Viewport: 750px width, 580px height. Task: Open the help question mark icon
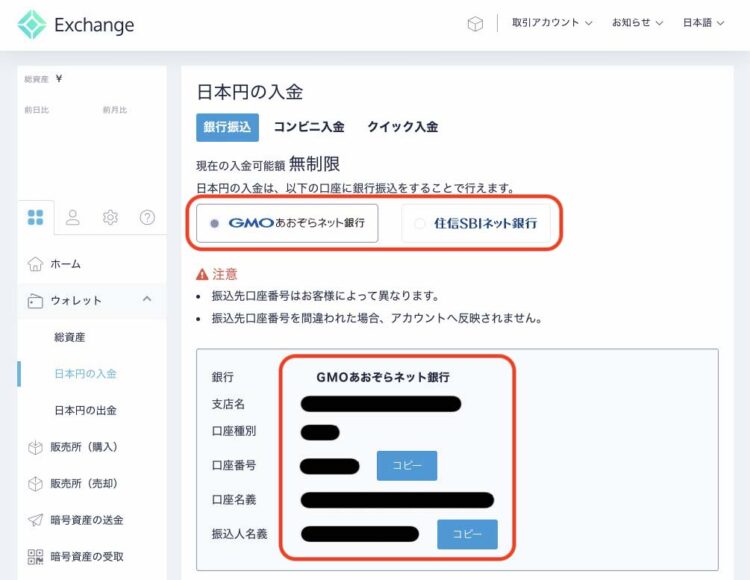[x=147, y=217]
